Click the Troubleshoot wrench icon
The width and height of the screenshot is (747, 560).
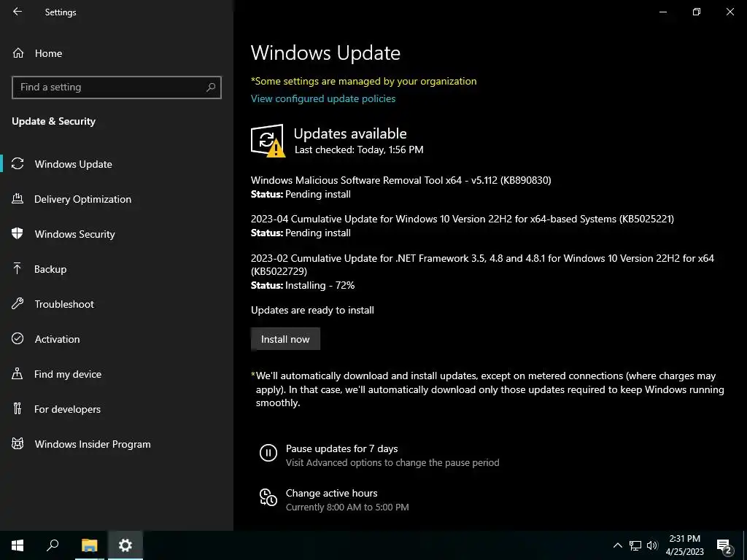pos(18,303)
